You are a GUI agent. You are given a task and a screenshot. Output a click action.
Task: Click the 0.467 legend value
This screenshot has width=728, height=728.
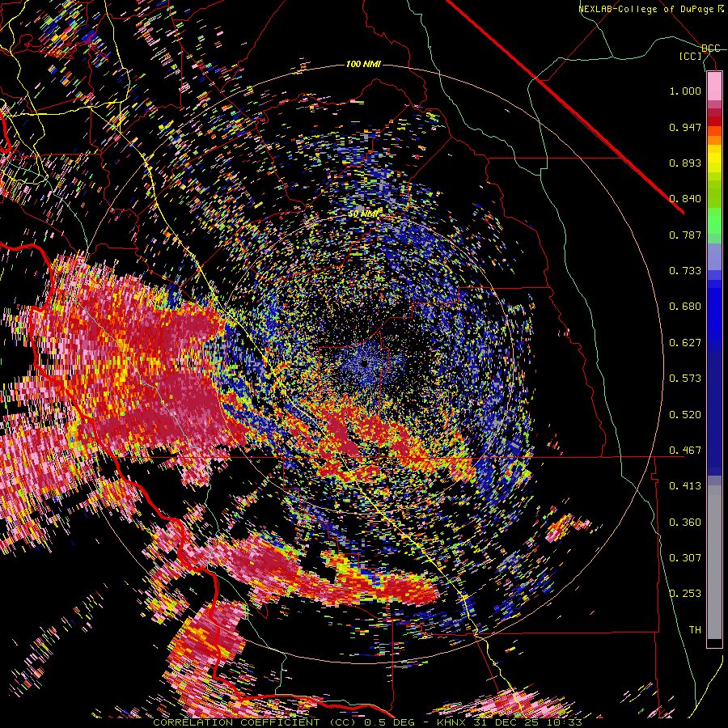point(685,451)
